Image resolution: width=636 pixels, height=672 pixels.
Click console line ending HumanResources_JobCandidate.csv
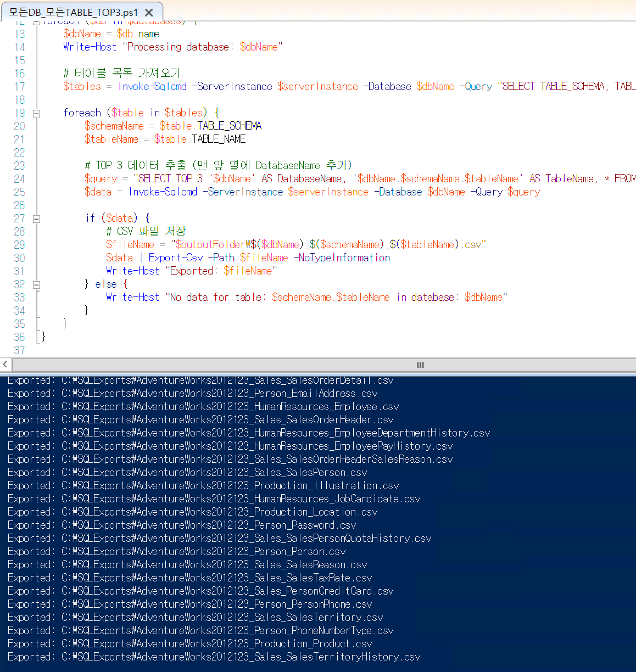[x=214, y=499]
